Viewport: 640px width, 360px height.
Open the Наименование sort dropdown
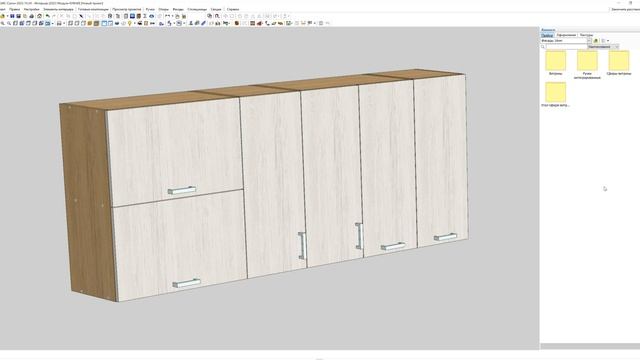click(x=603, y=47)
